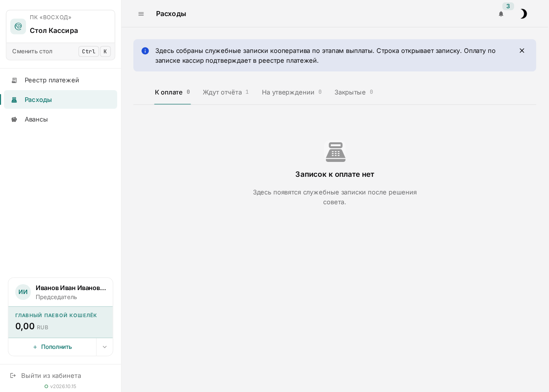Click the Авансы piggy bank icon
This screenshot has width=549, height=392.
pyautogui.click(x=14, y=120)
